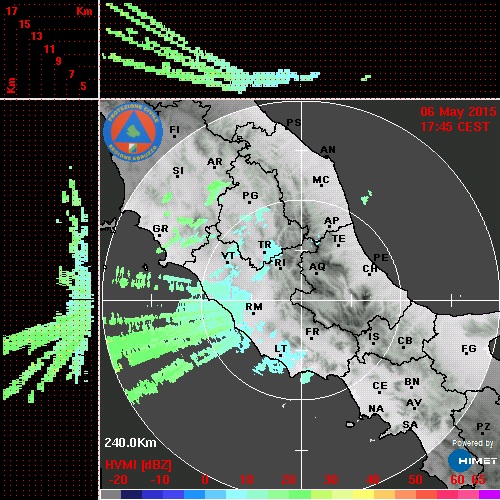Click the 17 height axis label
Viewport: 500px width, 500px height.
point(11,11)
